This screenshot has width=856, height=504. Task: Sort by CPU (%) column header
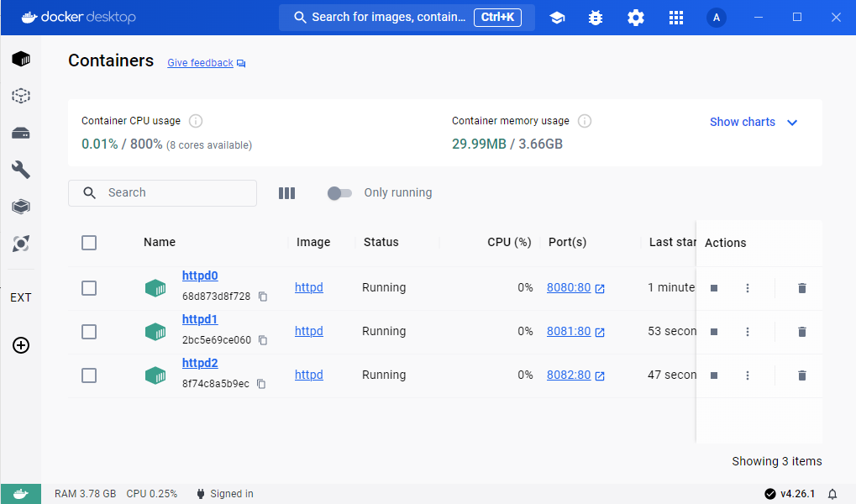pos(509,243)
